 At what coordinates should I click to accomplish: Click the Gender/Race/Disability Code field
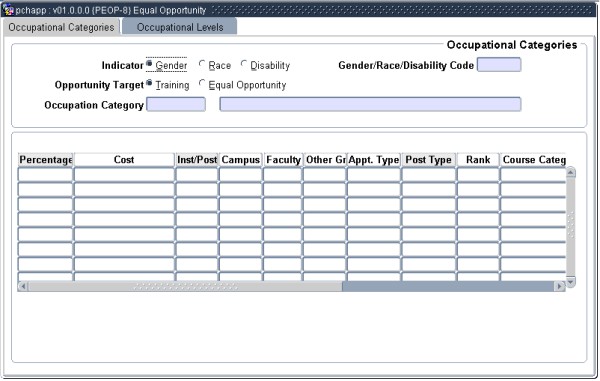[x=499, y=65]
